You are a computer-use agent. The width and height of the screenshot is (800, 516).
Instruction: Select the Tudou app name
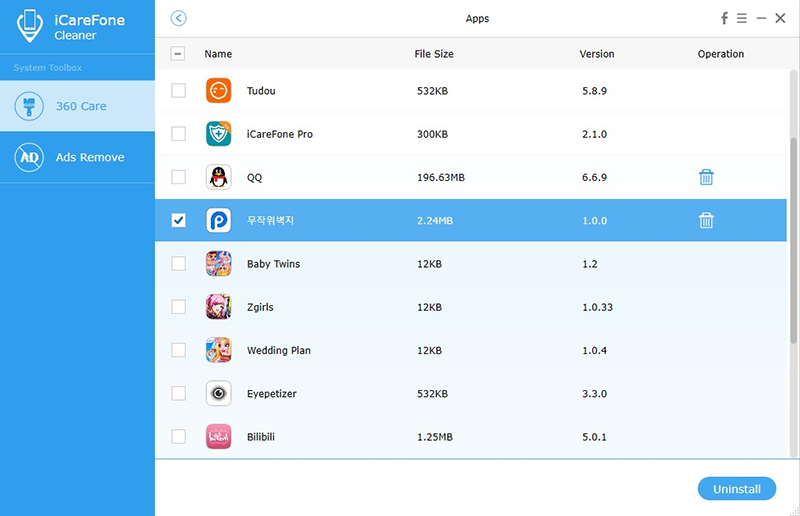(x=261, y=91)
